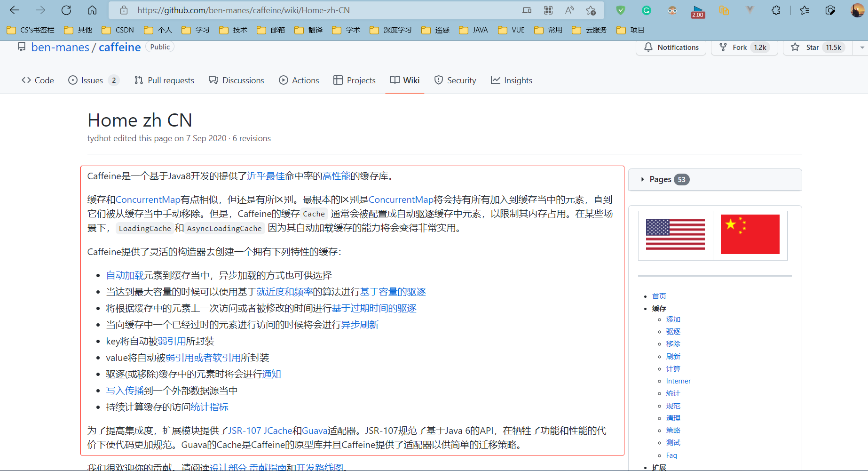Open the 首页 sidebar link

(659, 296)
